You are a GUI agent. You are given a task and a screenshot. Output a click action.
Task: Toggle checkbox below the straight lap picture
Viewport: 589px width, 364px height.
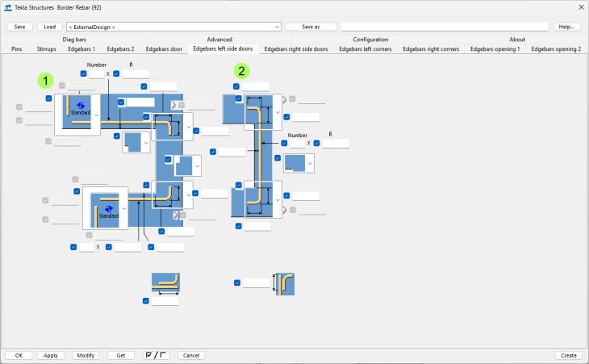[x=146, y=301]
